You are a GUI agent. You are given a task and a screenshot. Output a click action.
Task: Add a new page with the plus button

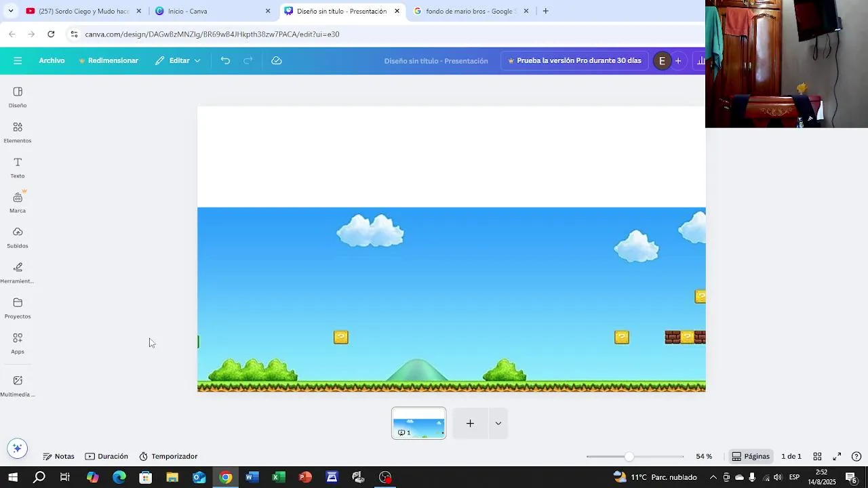[x=470, y=424]
